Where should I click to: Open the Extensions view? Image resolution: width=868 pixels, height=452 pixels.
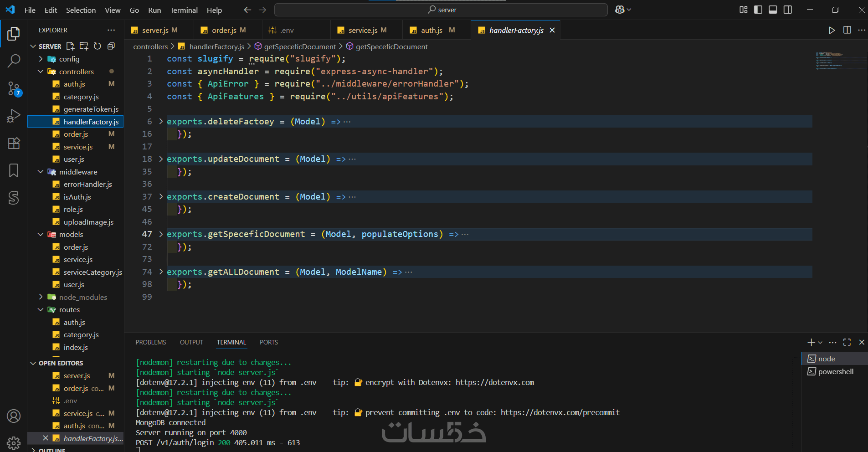(14, 144)
